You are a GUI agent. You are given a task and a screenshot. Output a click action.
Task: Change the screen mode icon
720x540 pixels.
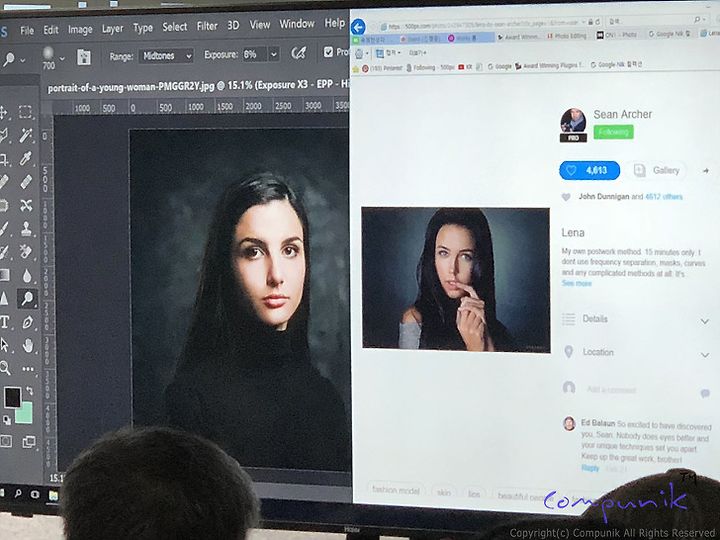point(28,442)
